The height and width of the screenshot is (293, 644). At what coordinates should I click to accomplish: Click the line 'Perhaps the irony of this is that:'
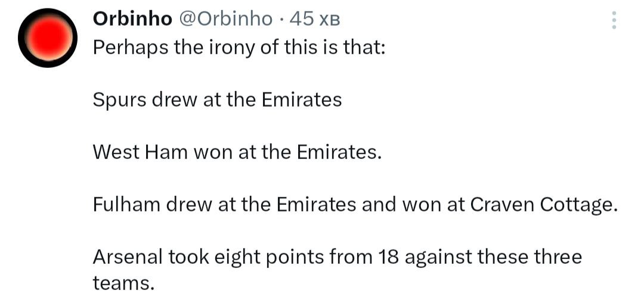[x=239, y=47]
